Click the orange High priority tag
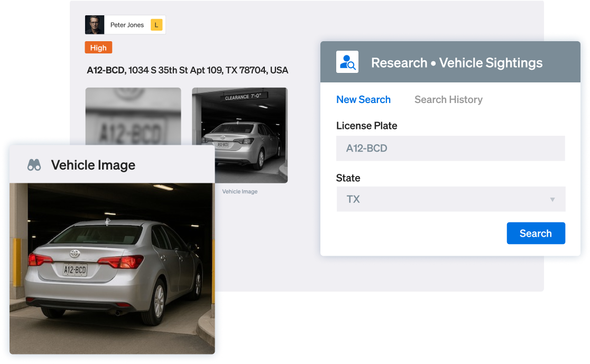The image size is (590, 364). click(98, 48)
